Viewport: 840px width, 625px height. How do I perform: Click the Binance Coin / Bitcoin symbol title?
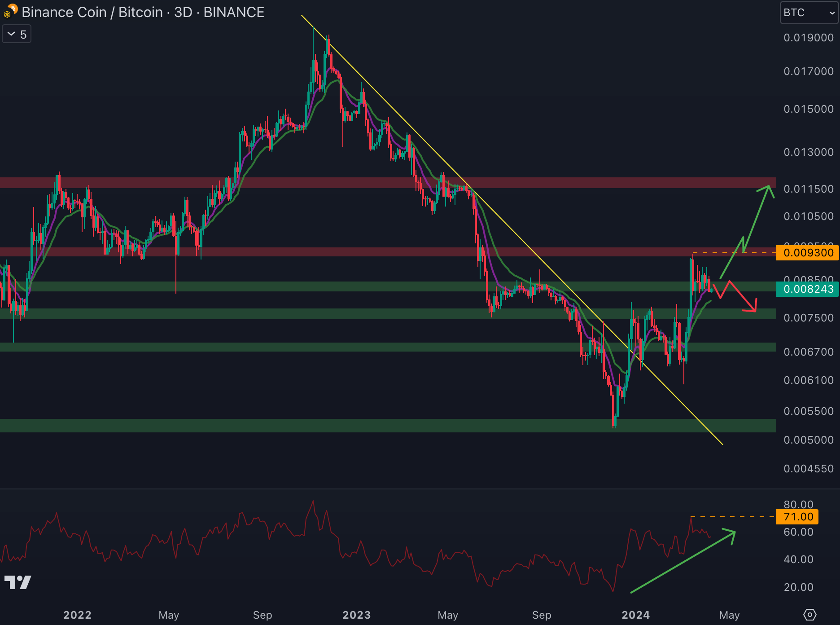tap(143, 12)
